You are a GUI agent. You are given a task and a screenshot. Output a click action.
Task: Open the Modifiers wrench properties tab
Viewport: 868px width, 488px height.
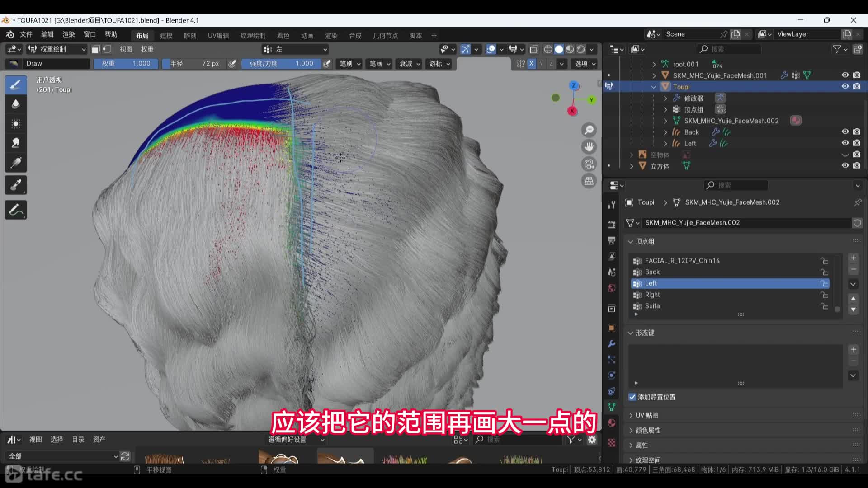pyautogui.click(x=611, y=344)
